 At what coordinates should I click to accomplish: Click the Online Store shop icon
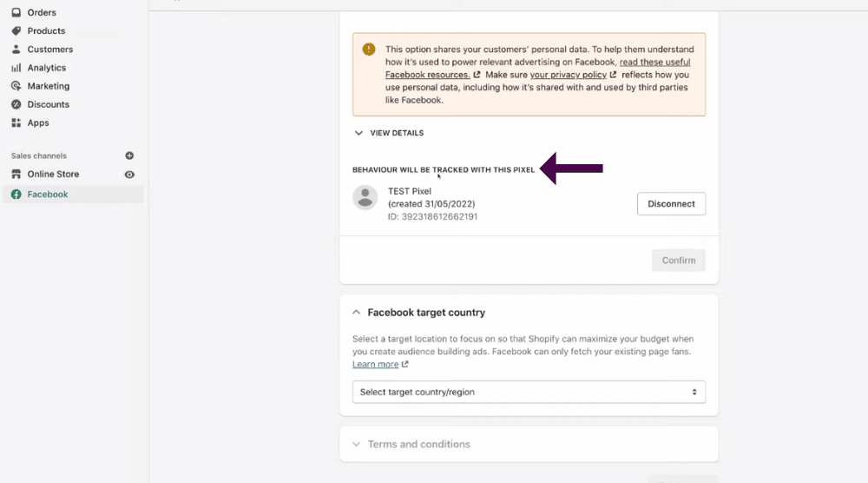(16, 174)
